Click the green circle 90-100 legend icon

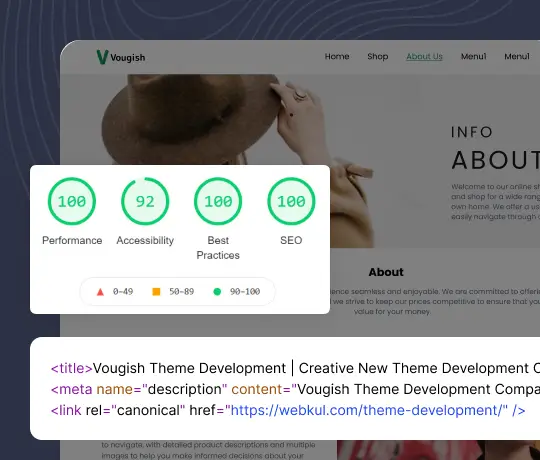coord(217,292)
